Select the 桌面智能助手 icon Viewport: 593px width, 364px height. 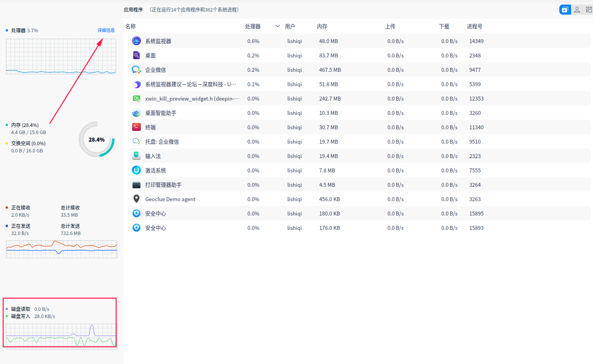136,113
